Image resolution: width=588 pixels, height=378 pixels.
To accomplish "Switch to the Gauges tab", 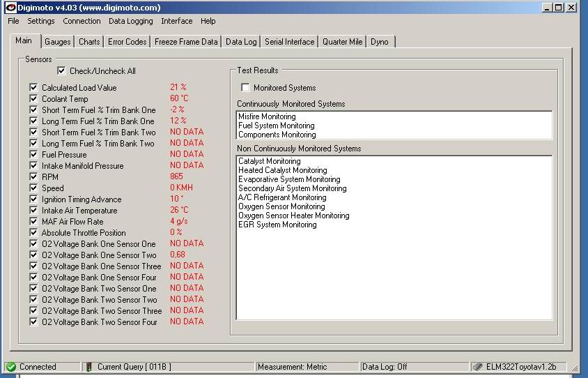I will click(57, 42).
